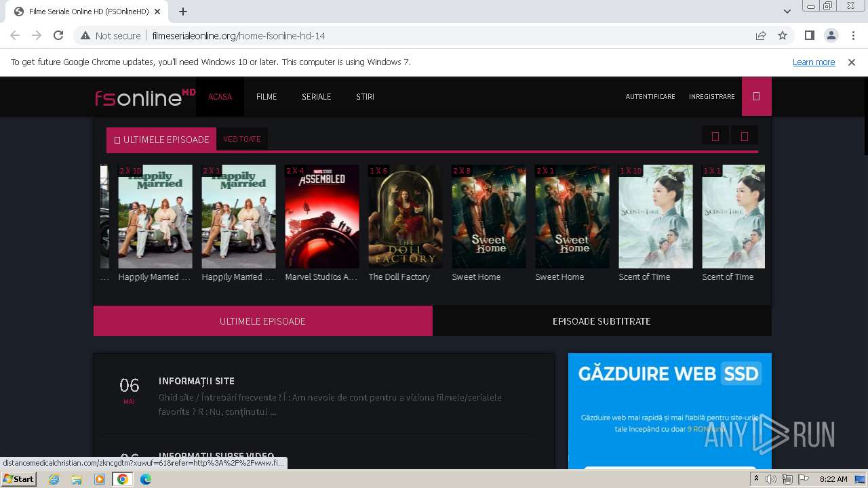Screen dimensions: 868x488
Task: Open Chrome three-dot menu
Action: 852,35
